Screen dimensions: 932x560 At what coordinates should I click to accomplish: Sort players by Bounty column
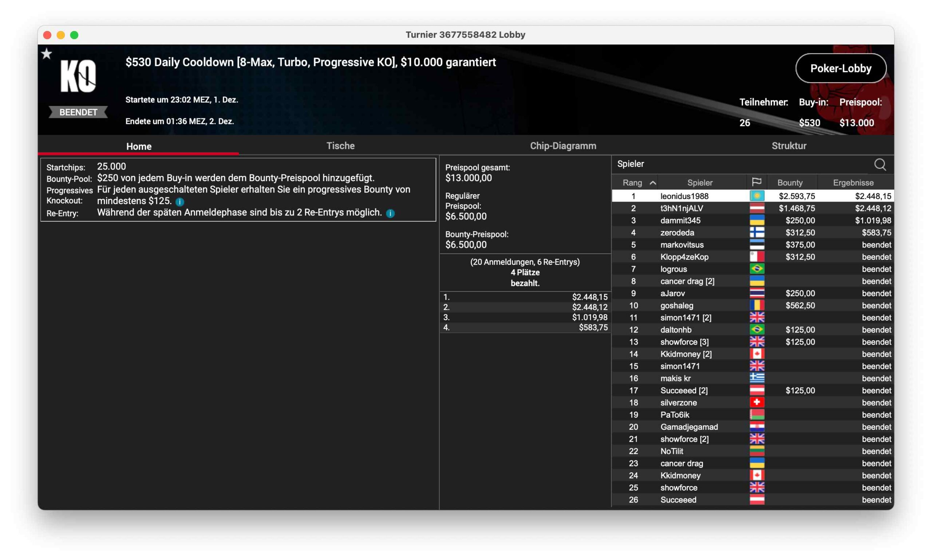(790, 183)
